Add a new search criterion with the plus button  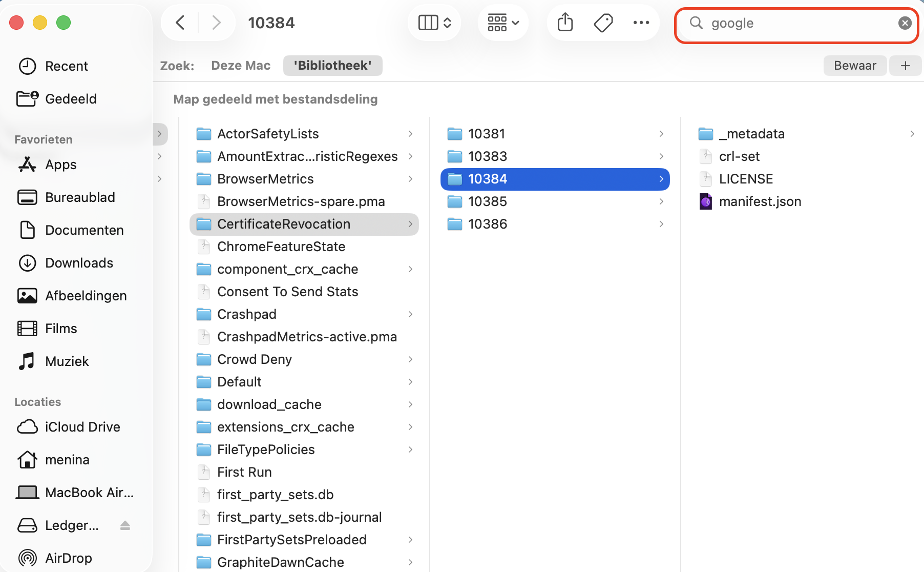[x=905, y=65]
